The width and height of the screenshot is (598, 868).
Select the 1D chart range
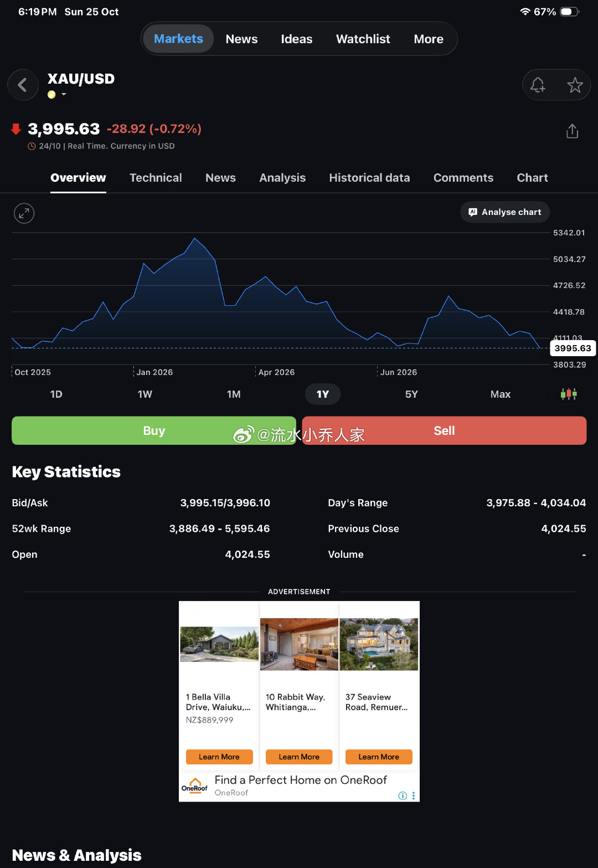pyautogui.click(x=56, y=394)
